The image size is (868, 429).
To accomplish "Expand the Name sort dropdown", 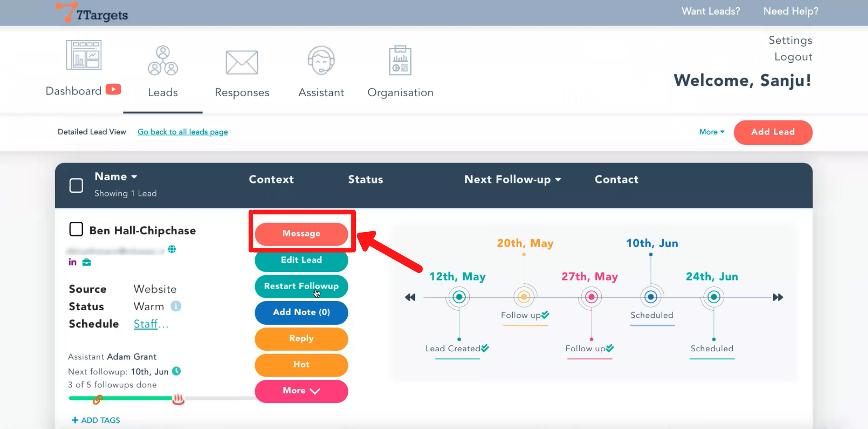I will [x=134, y=177].
